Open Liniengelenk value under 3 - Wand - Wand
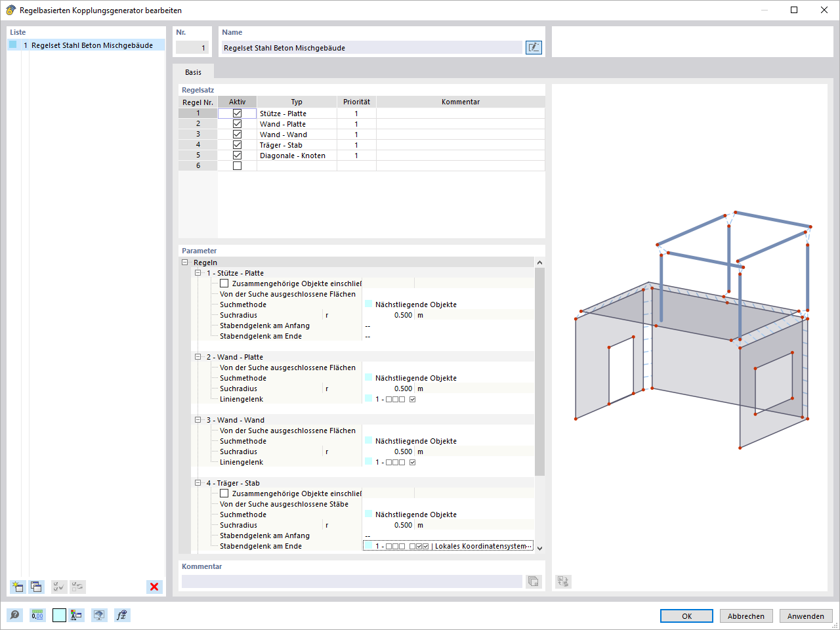 tap(448, 462)
